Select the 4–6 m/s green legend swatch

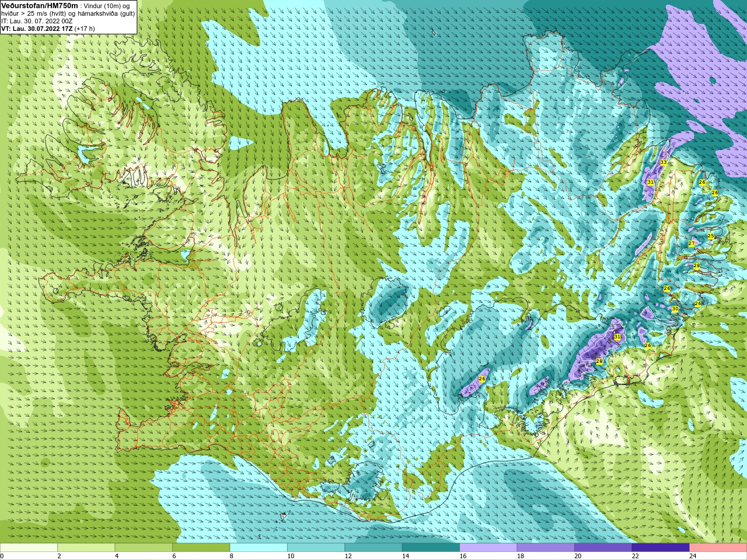[144, 547]
